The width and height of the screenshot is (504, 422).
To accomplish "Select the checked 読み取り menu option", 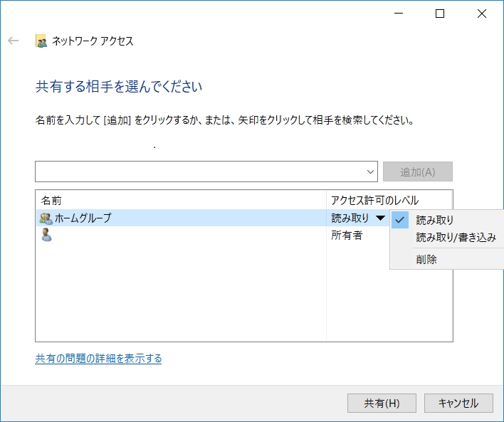I will (x=434, y=220).
